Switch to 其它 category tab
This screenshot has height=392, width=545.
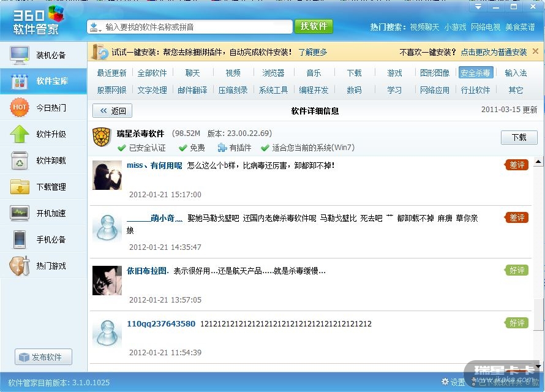(516, 91)
